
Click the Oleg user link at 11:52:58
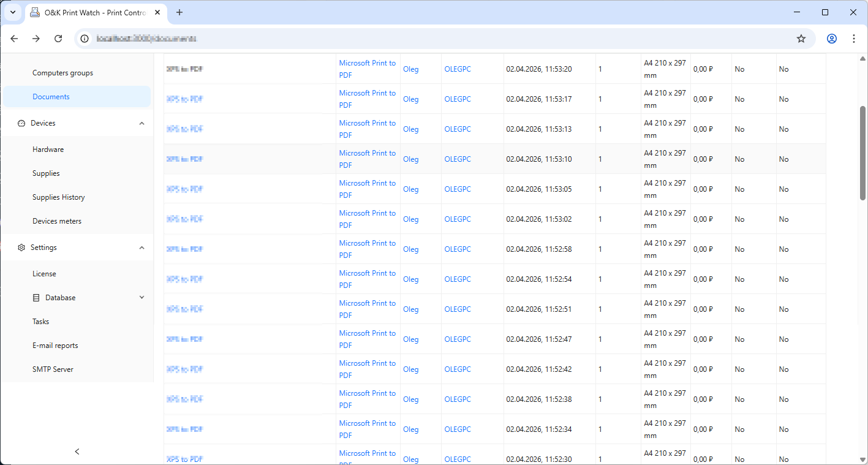pos(410,249)
